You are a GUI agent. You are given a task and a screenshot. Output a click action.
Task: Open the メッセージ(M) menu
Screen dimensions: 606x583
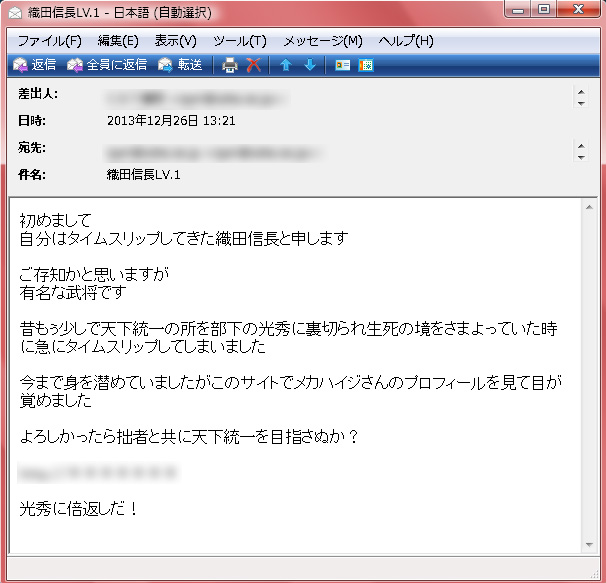click(x=323, y=41)
